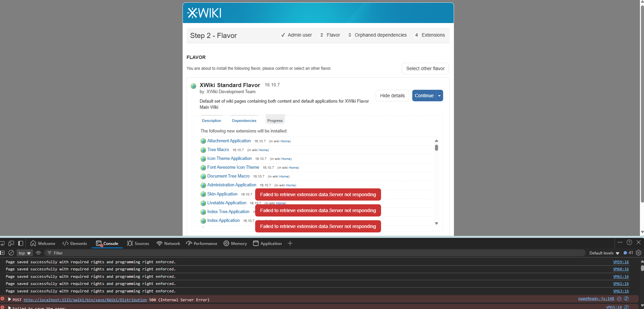Click the globe icon beside XWiki Standard Flavor
Image resolution: width=644 pixels, height=309 pixels.
(x=193, y=86)
